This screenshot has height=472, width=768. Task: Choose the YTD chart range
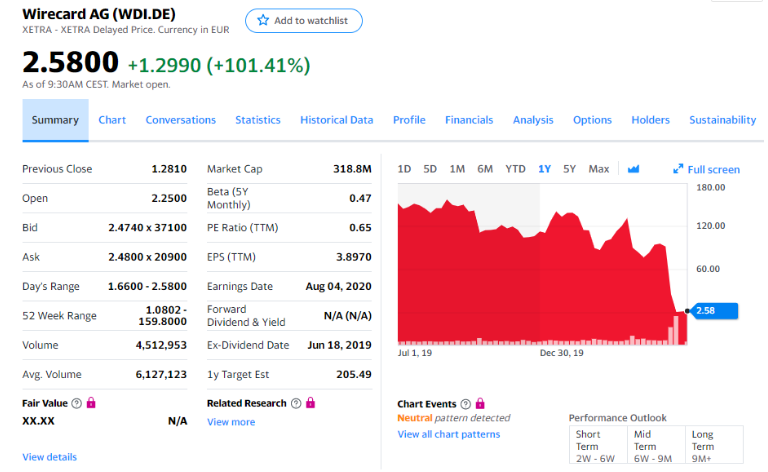click(515, 169)
